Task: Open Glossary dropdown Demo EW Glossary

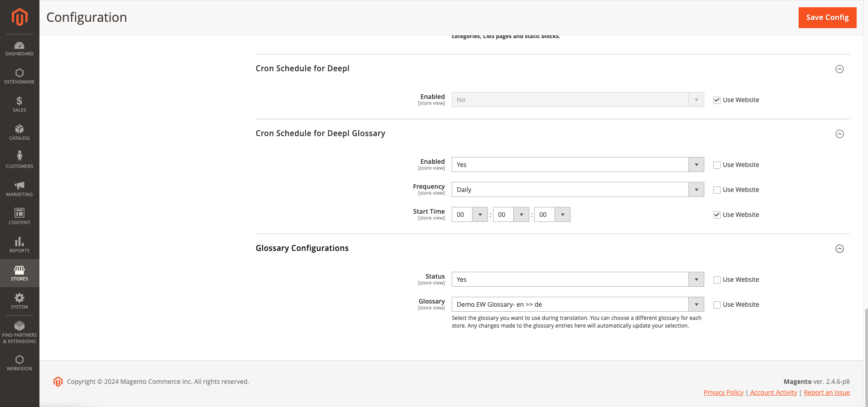Action: pyautogui.click(x=578, y=304)
